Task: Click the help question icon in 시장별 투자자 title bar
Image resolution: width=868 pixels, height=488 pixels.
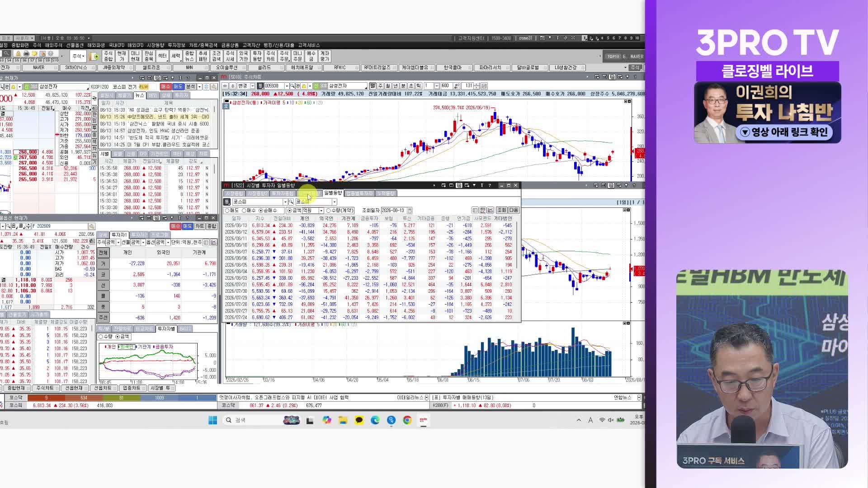Action: pos(490,186)
